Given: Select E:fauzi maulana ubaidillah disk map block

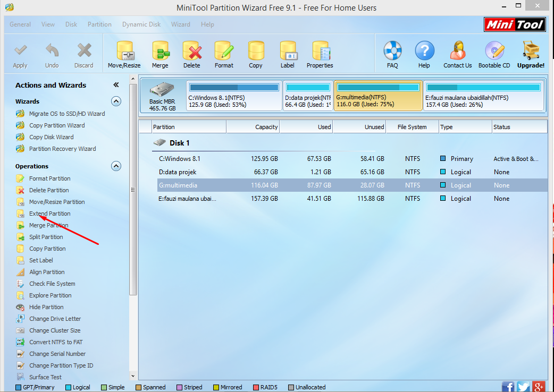Looking at the screenshot, I should tap(483, 96).
